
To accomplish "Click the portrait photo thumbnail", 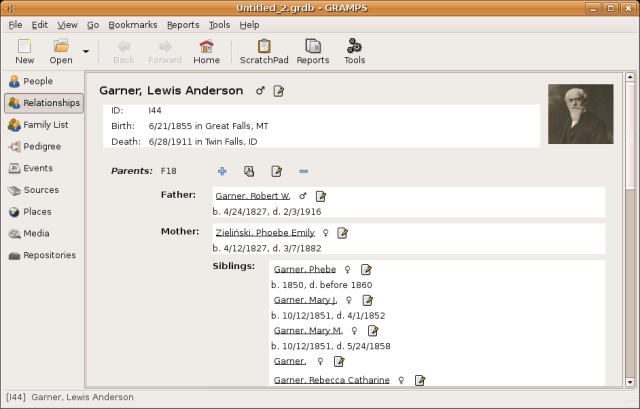I will point(580,114).
